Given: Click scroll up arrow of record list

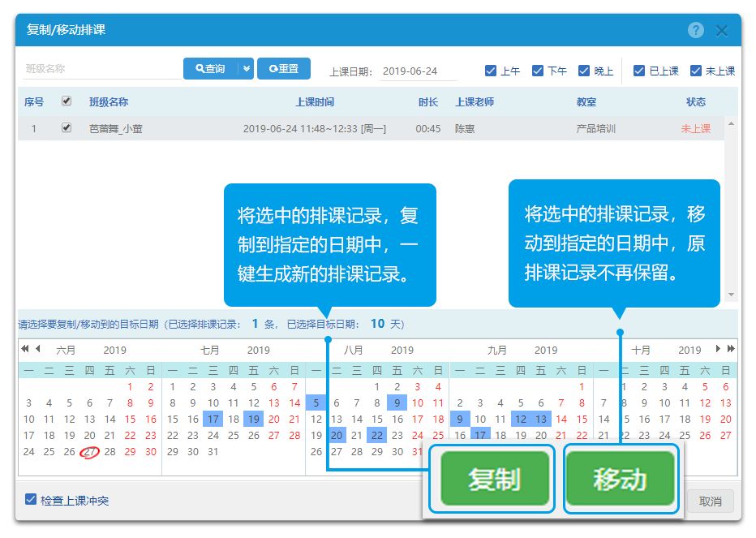Looking at the screenshot, I should (x=732, y=124).
